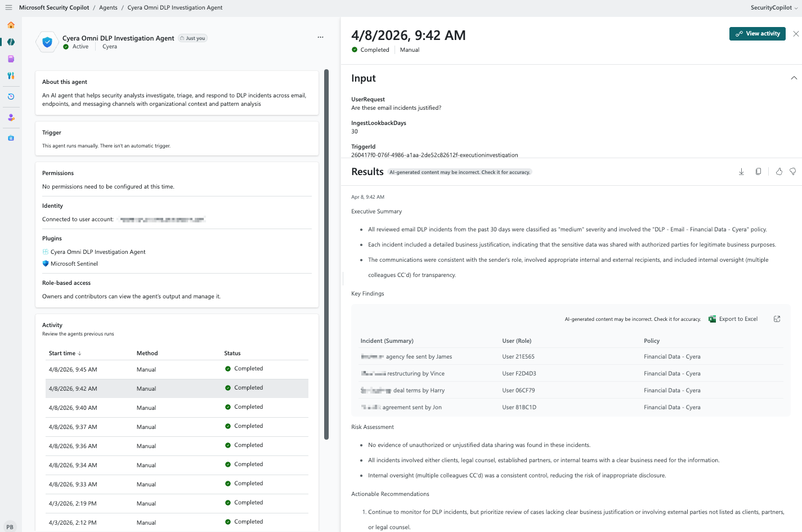Select the 4/8/2026, 9:37 AM run
802x532 pixels.
177,427
